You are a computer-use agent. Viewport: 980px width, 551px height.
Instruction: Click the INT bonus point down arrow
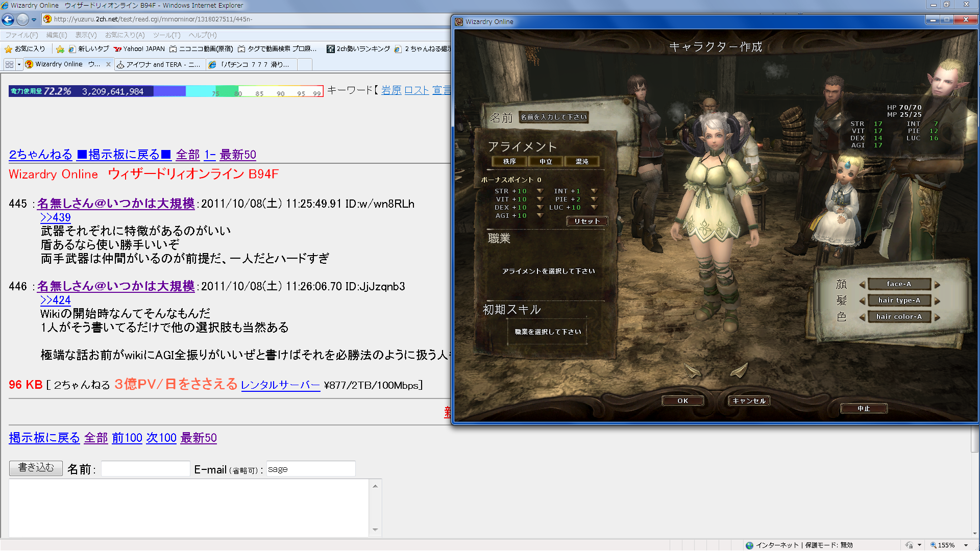tap(594, 191)
